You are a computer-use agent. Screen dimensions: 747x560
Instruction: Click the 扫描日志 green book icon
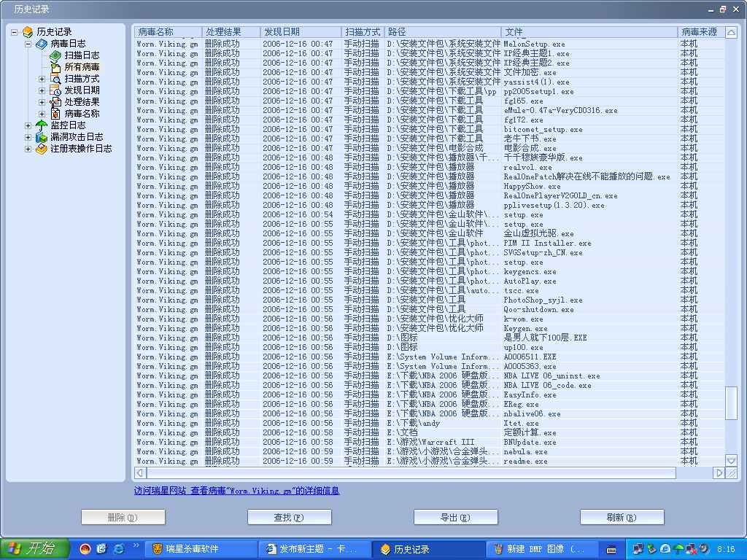55,55
